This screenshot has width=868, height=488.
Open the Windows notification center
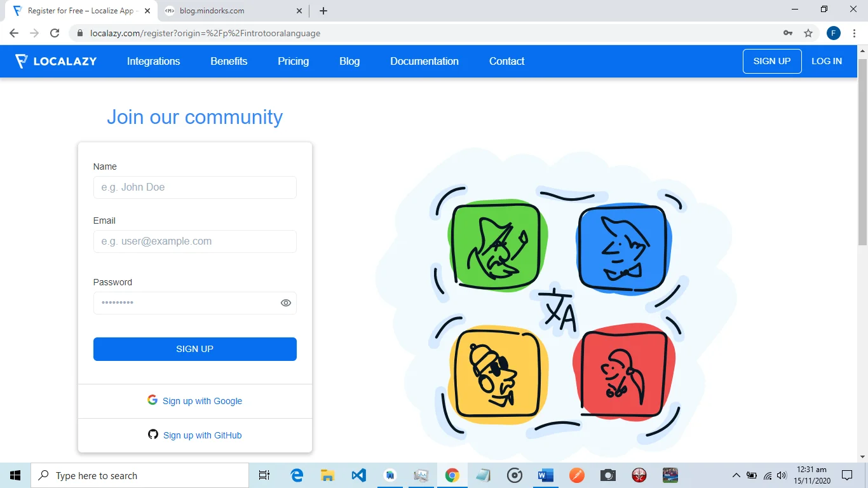847,475
